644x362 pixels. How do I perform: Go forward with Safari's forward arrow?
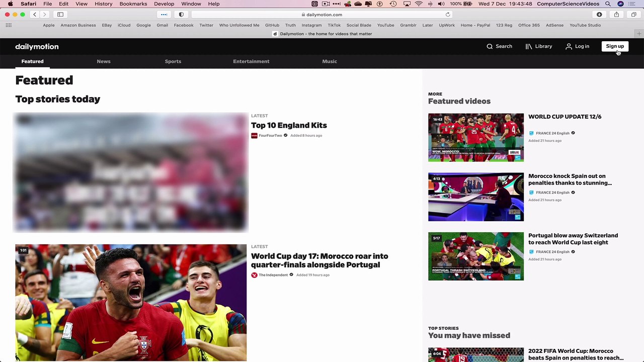point(44,15)
